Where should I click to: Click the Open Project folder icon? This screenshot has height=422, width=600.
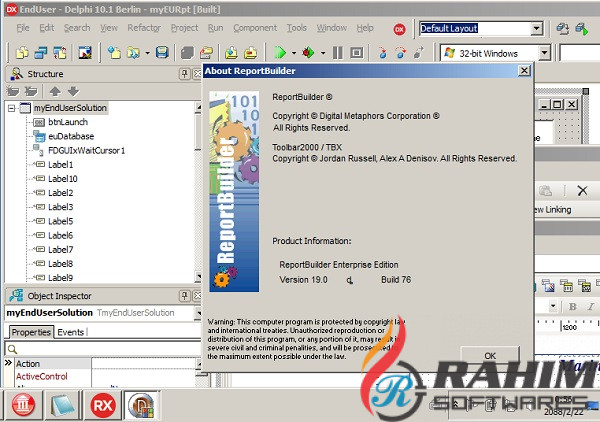pos(206,52)
